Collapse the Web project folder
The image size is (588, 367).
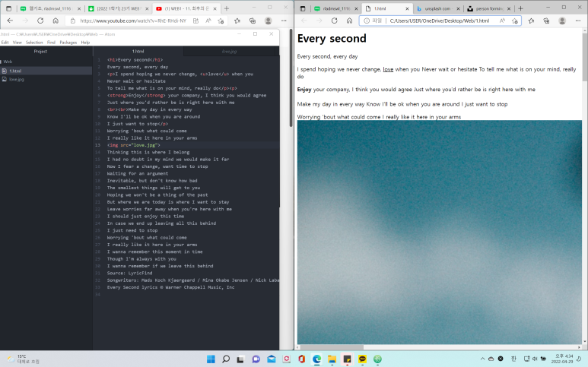(x=7, y=62)
